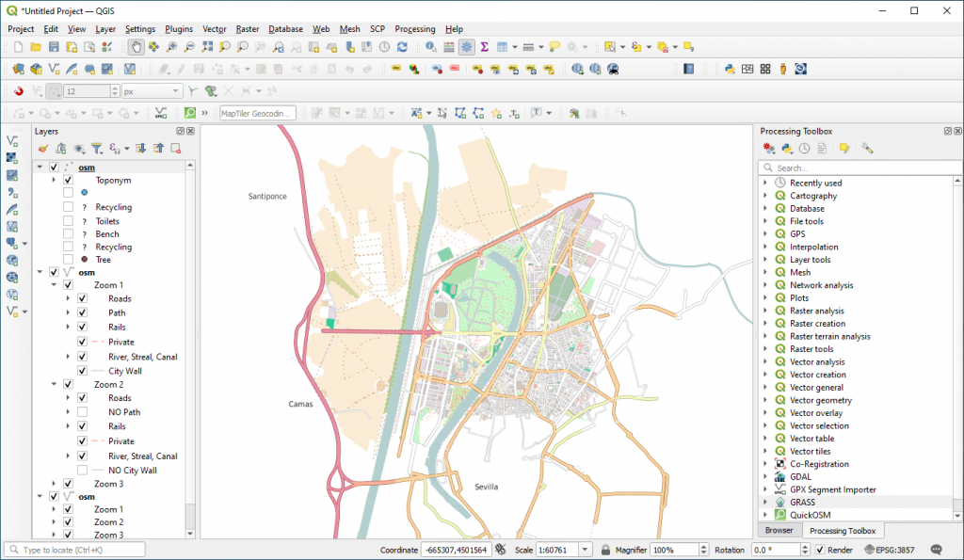Click the EPSG:3857 CRS button
This screenshot has width=964, height=560.
click(x=890, y=550)
